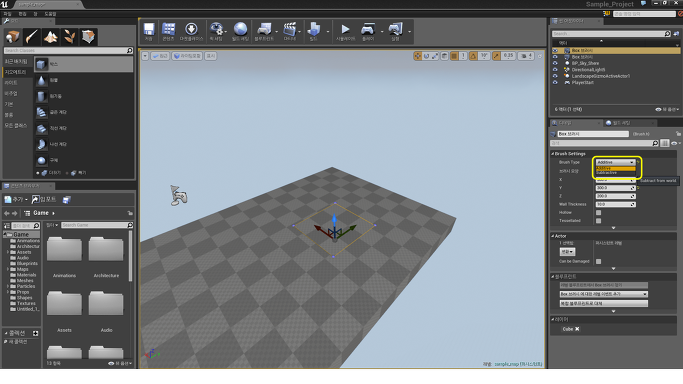Expand the Assets folder in tree
This screenshot has height=384, width=683.
point(8,252)
